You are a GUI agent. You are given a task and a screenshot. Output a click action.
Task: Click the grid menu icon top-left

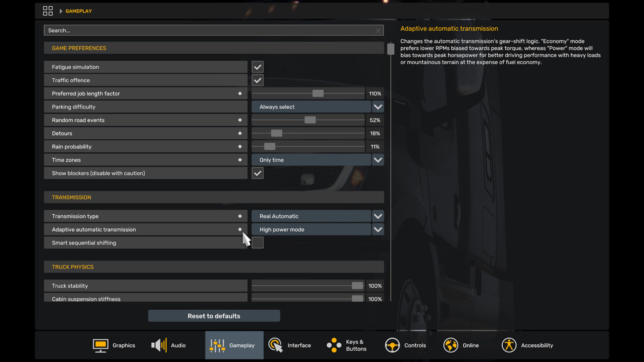(48, 10)
